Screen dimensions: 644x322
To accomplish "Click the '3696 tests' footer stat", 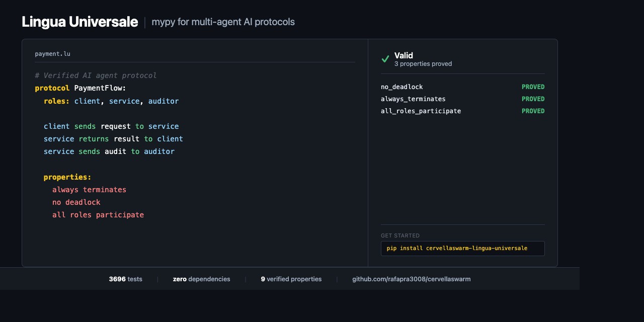I will [125, 279].
